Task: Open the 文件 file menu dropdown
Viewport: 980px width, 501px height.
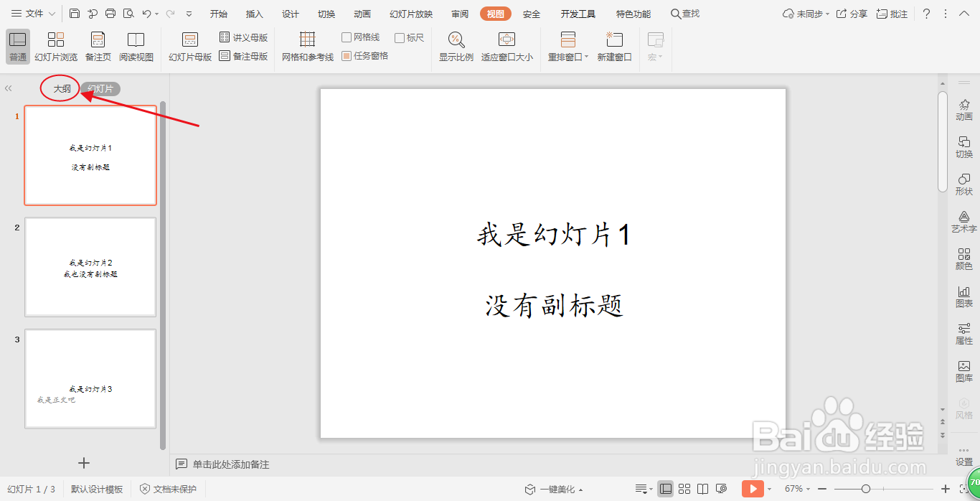Action: click(x=33, y=14)
